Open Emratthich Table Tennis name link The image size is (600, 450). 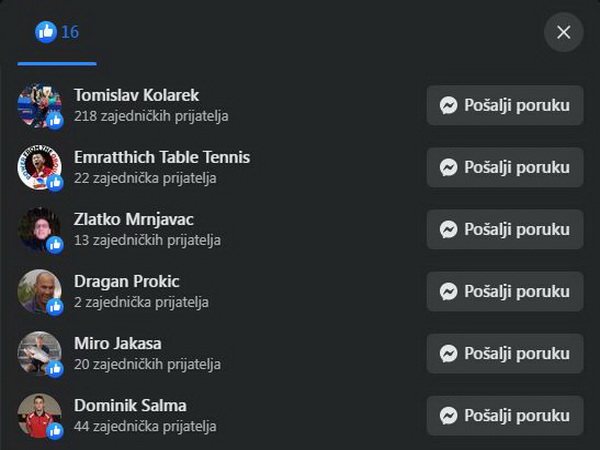click(x=162, y=158)
